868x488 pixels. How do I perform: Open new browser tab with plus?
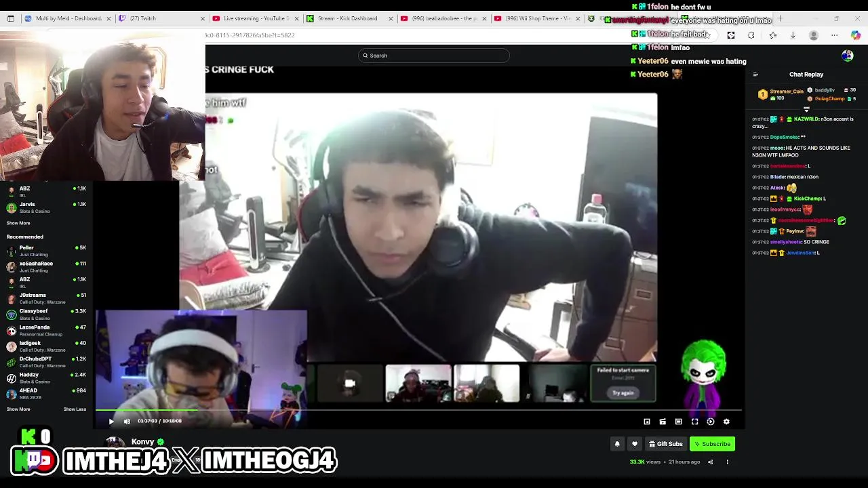780,18
